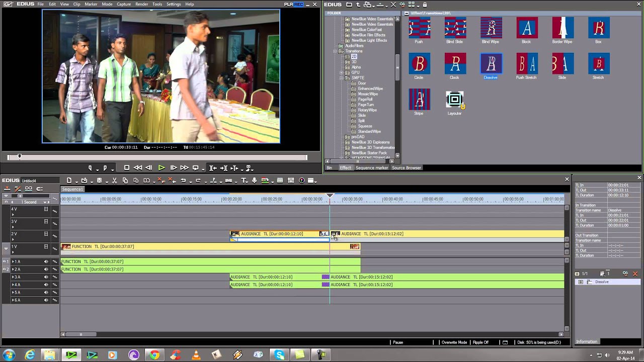Click the Undo arrow icon
The image size is (644, 362).
pos(183,180)
